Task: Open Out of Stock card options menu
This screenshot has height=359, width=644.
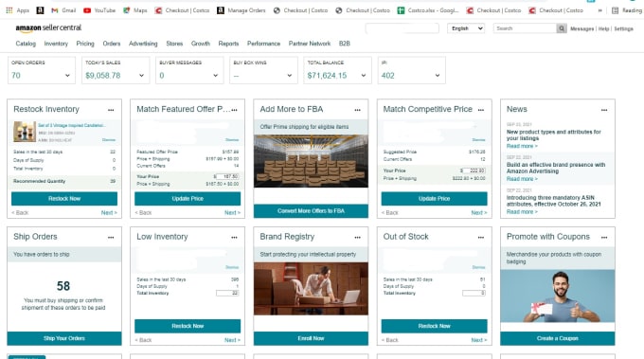Action: 481,238
